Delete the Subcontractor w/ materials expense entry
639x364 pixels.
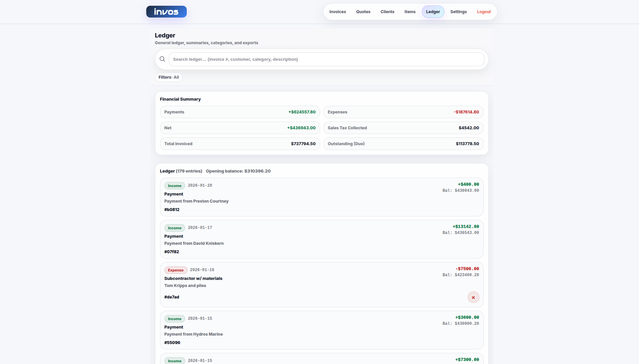[473, 297]
